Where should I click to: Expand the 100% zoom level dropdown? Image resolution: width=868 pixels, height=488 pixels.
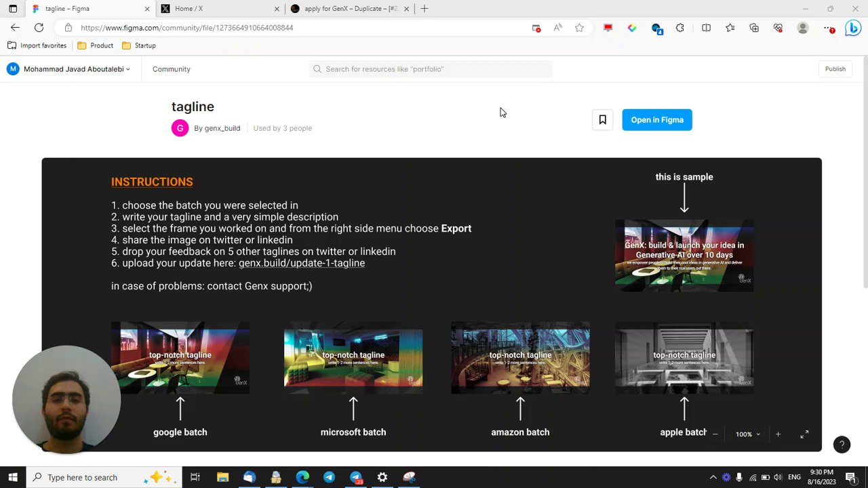pos(748,434)
